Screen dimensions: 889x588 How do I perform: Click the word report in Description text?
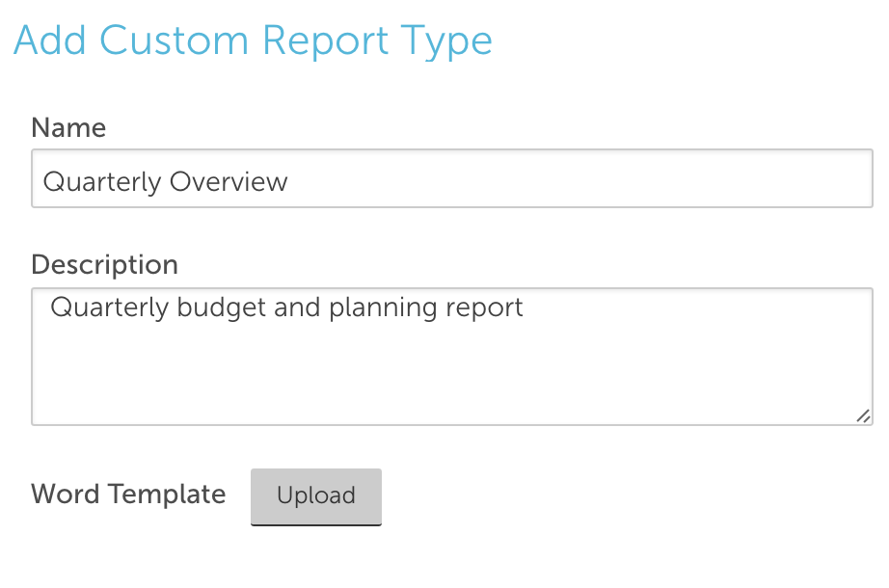(485, 308)
